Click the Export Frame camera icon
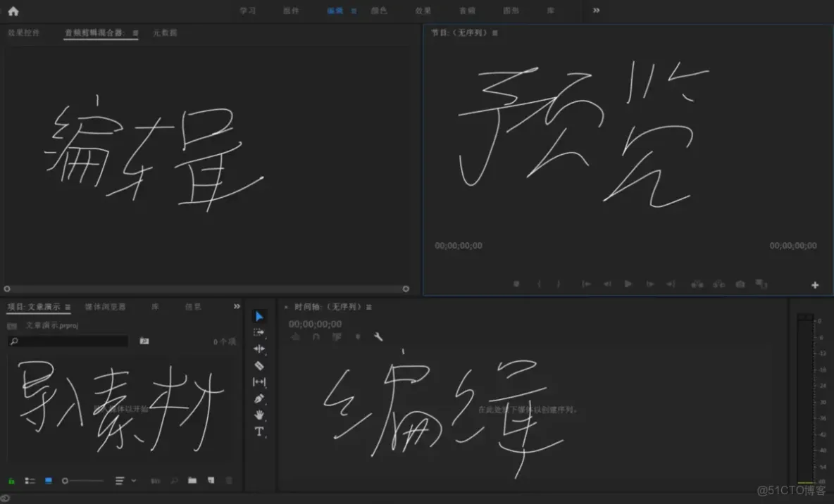 pyautogui.click(x=740, y=284)
